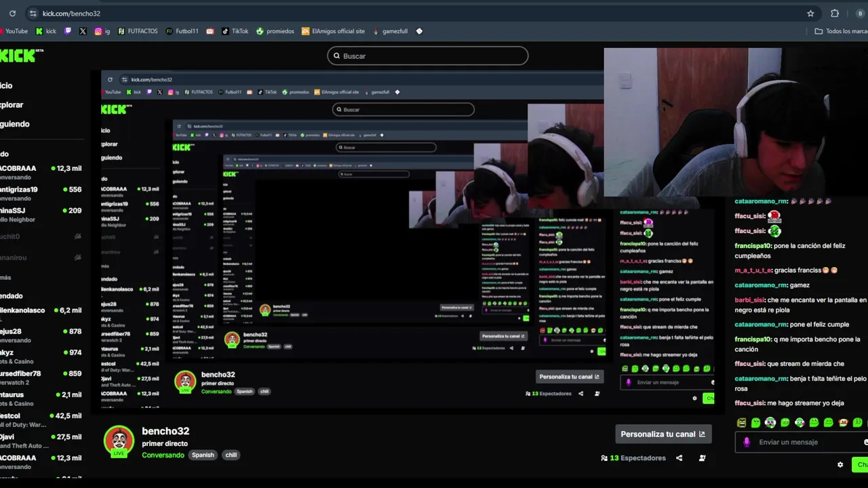Select the Spanish language tag
Image resolution: width=868 pixels, height=488 pixels.
click(203, 455)
